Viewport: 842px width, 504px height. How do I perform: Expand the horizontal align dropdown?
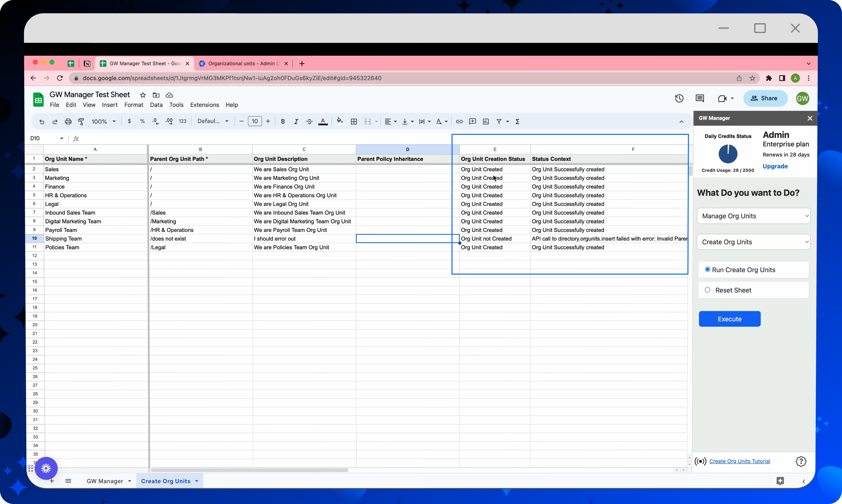(x=395, y=122)
